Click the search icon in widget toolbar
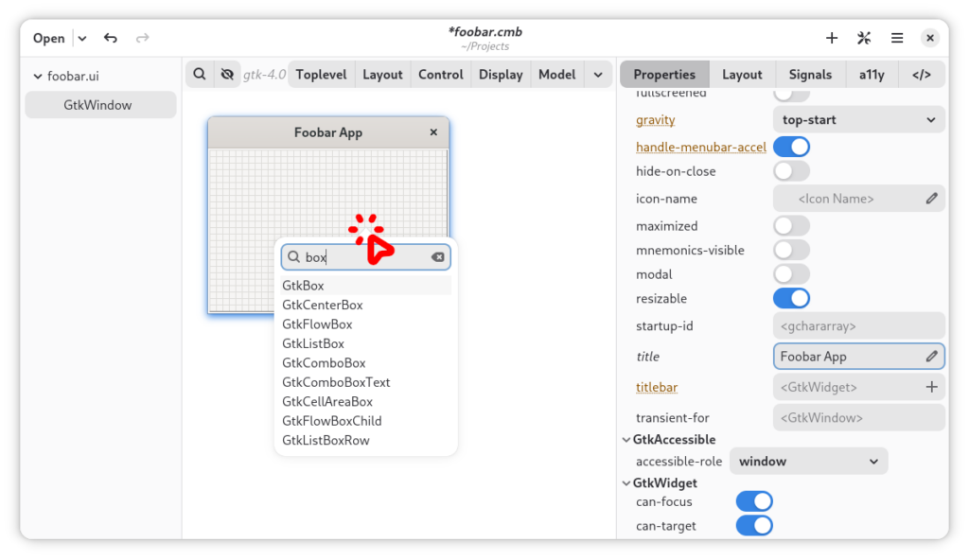Viewport: 969px width, 560px height. pyautogui.click(x=200, y=74)
